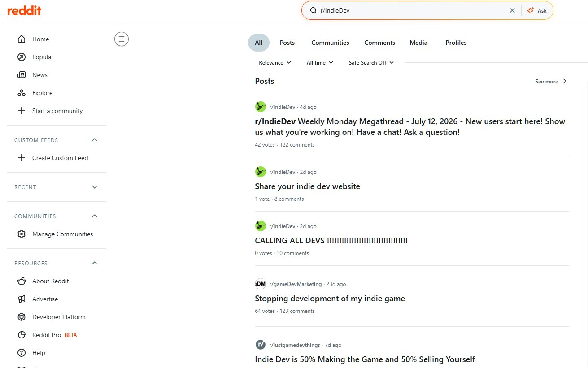The height and width of the screenshot is (368, 588).
Task: Collapse the Communities section
Action: 95,216
